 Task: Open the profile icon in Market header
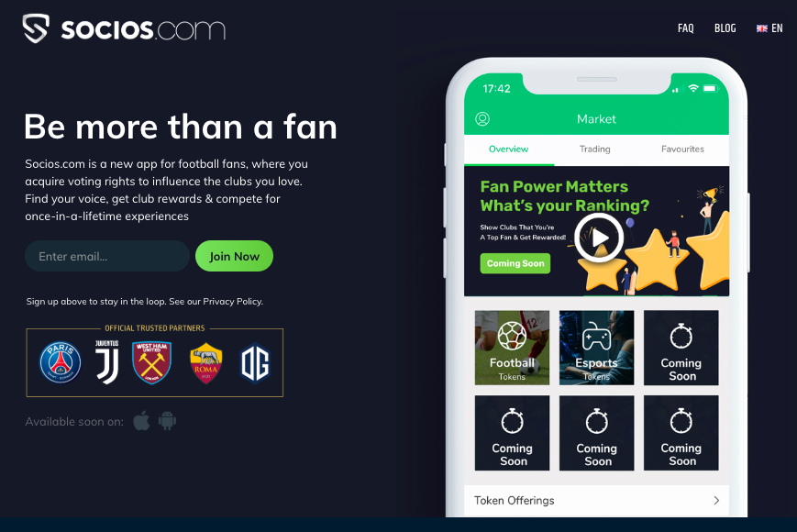[x=482, y=119]
